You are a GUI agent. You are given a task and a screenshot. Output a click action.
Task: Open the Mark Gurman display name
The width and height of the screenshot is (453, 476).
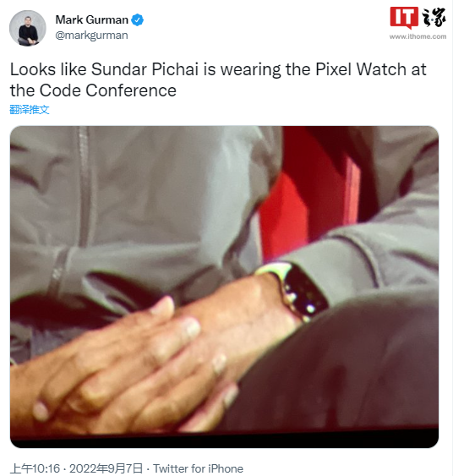pos(91,20)
